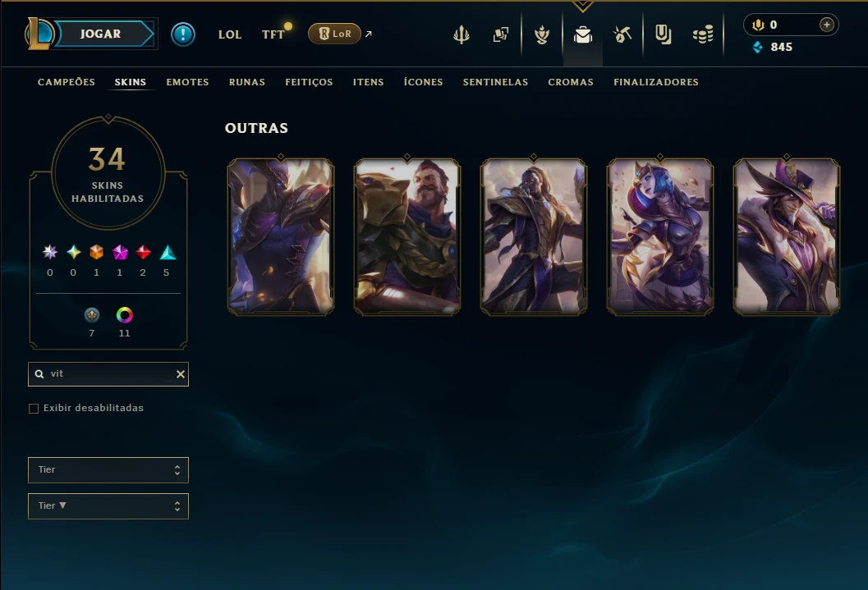Switch to the Cromas tab

click(571, 82)
